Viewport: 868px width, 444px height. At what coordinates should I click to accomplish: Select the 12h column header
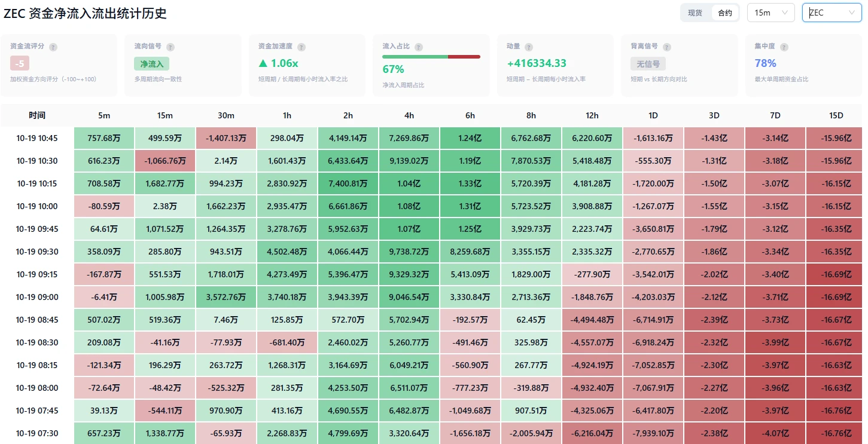[x=592, y=115]
